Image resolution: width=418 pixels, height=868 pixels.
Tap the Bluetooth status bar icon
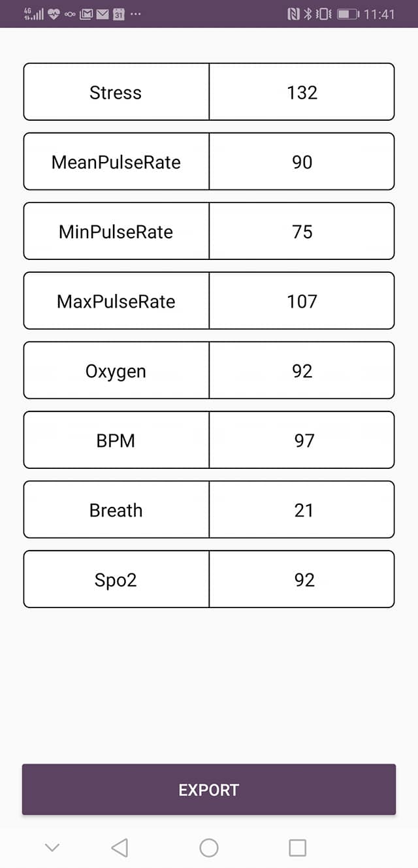(308, 14)
